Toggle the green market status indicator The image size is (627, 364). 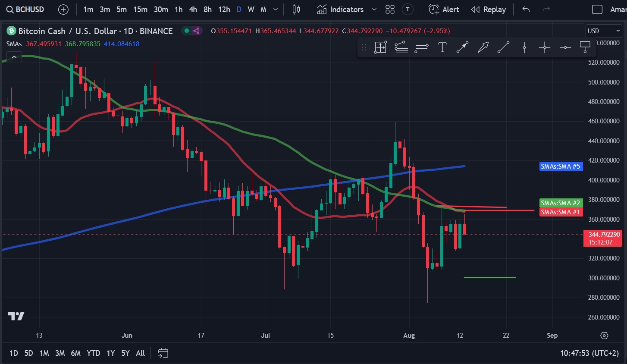click(x=186, y=31)
